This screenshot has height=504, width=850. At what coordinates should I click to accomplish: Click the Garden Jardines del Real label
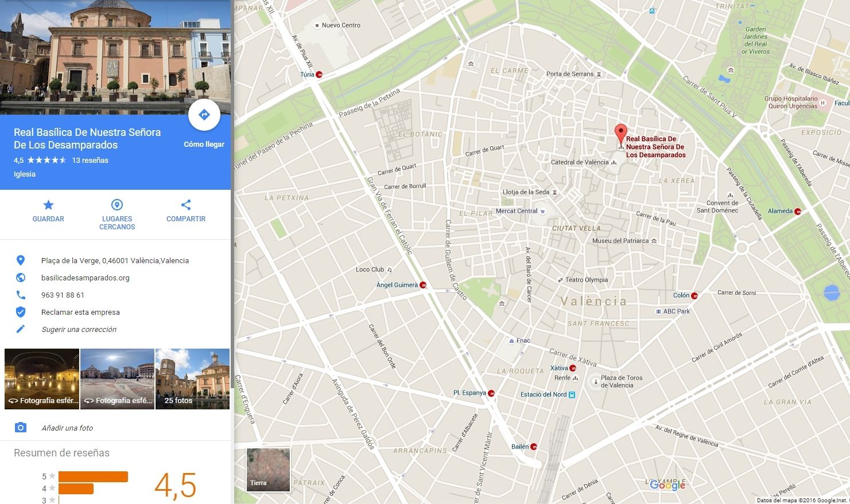pos(755,40)
